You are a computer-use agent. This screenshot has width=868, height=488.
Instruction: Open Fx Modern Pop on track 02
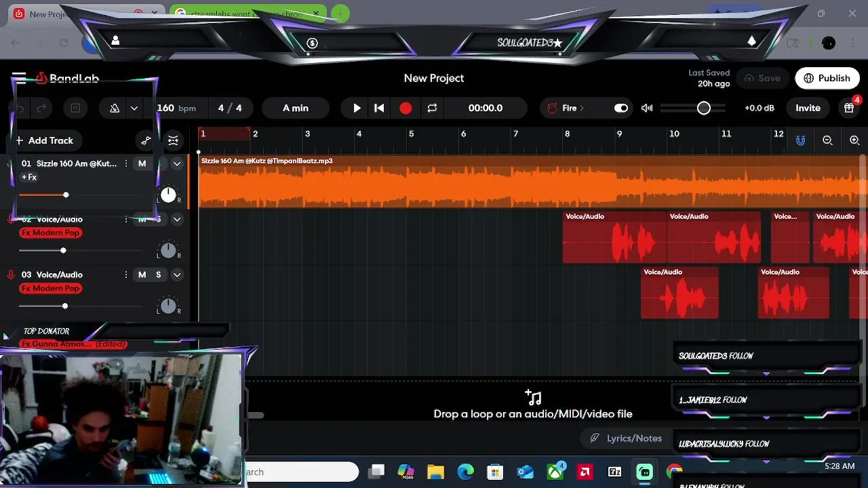coord(51,232)
